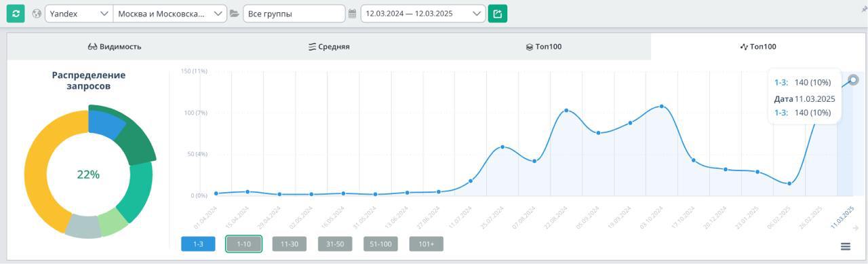
Task: Click the data point for 15.04.2024
Action: 248,191
